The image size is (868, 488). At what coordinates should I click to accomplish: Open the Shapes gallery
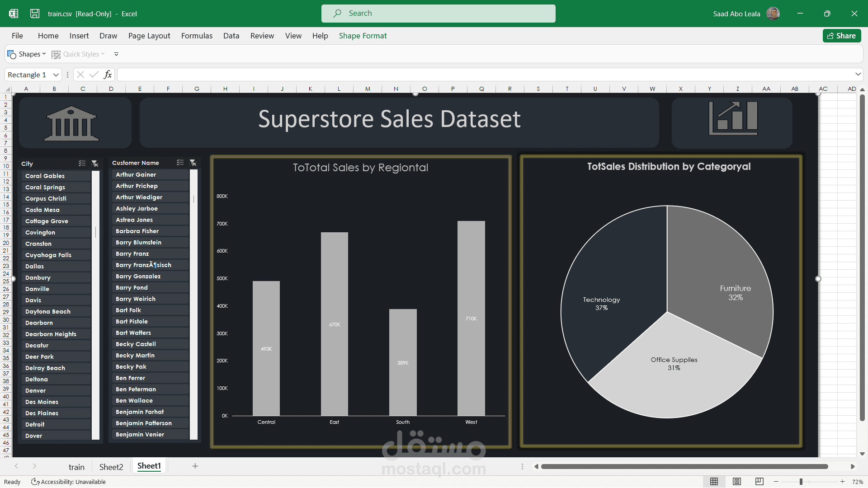[x=27, y=54]
